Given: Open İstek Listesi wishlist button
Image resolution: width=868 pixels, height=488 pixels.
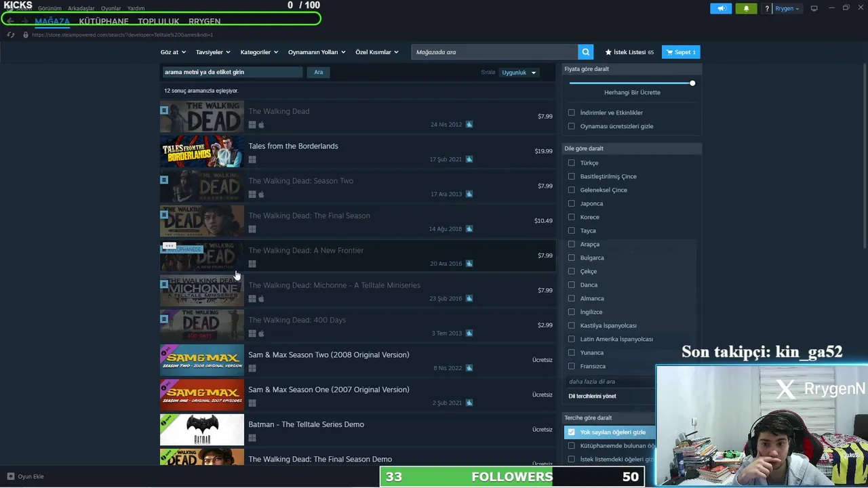Looking at the screenshot, I should coord(629,52).
